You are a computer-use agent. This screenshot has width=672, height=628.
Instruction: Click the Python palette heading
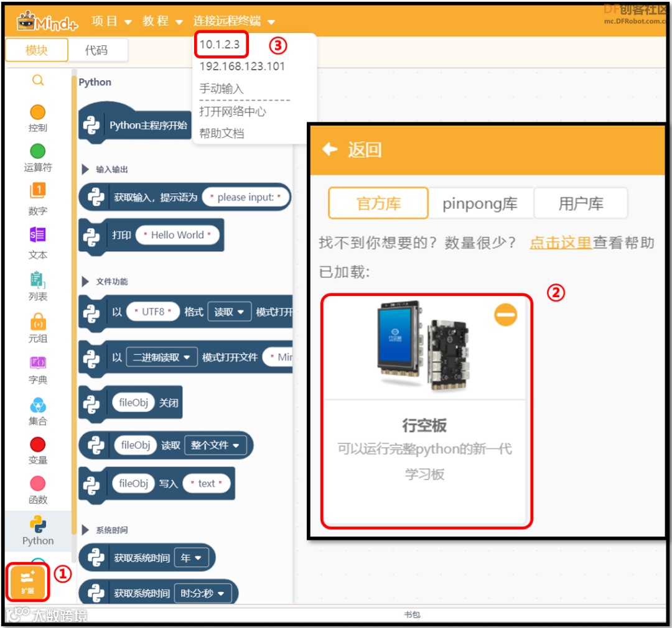95,82
